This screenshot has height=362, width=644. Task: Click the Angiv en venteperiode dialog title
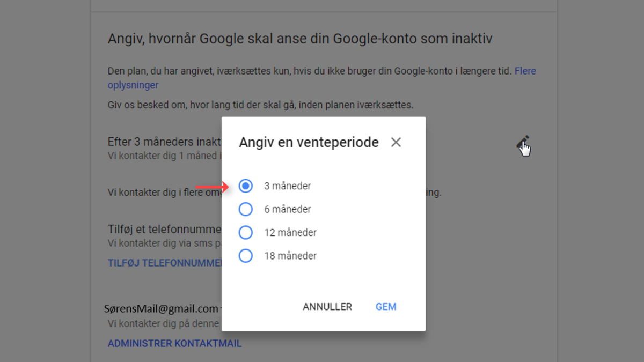309,142
